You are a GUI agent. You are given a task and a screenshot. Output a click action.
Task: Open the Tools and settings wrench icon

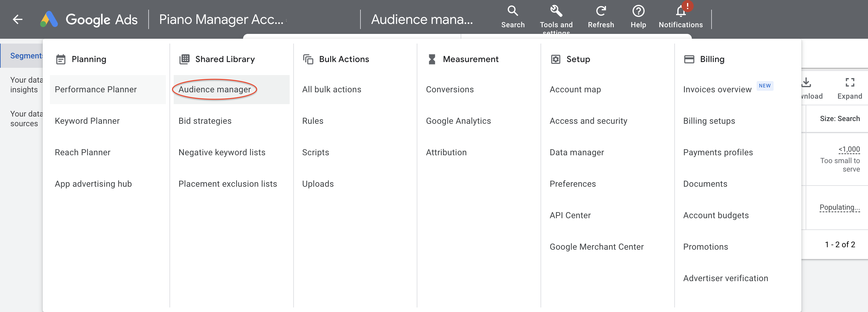556,11
